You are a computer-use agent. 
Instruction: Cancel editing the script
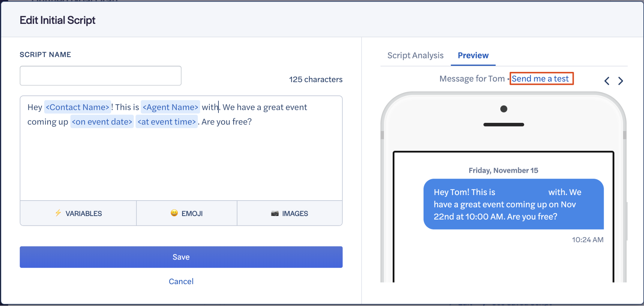click(x=181, y=281)
